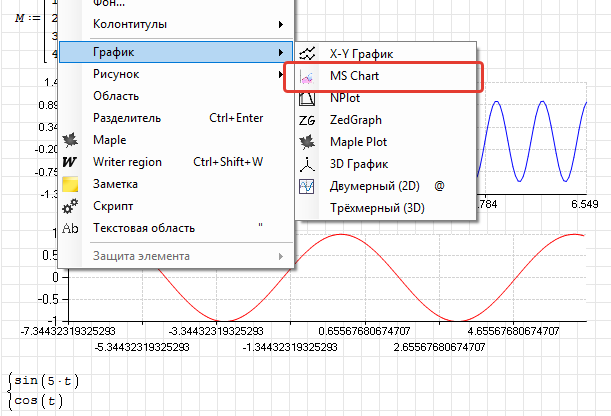The image size is (611, 416).
Task: Expand the График submenu arrow
Action: [280, 51]
